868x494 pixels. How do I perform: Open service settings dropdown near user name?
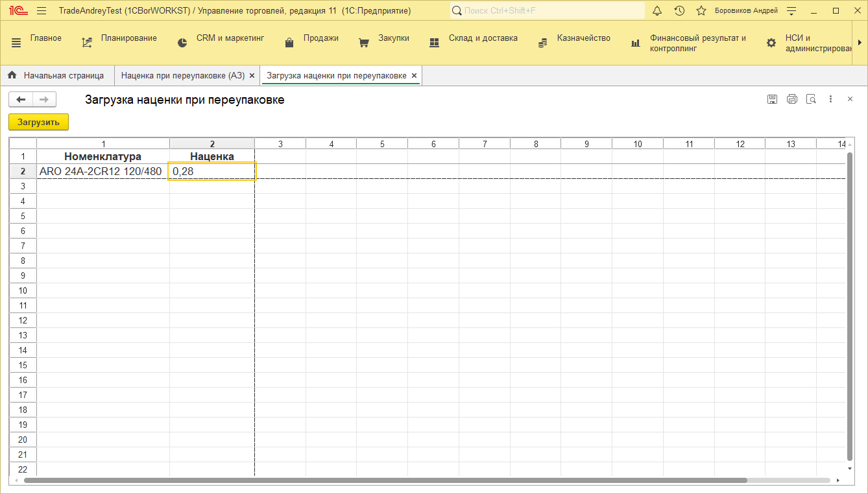791,11
